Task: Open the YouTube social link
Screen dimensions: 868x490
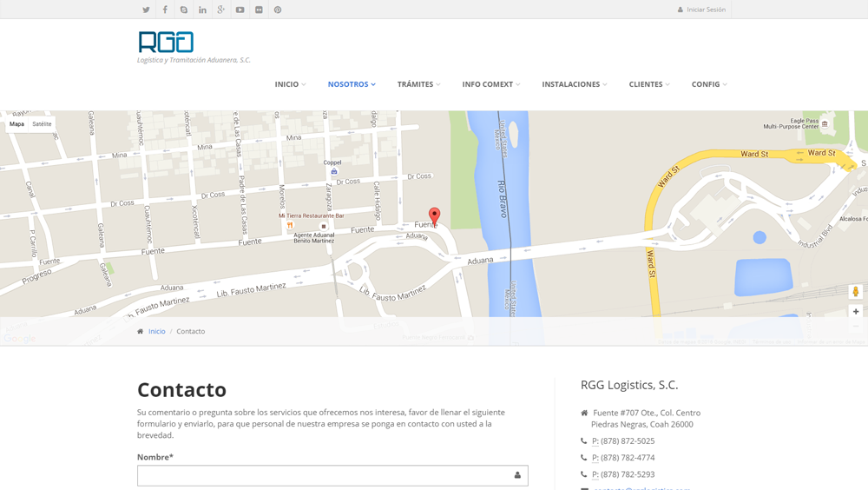Action: tap(240, 10)
